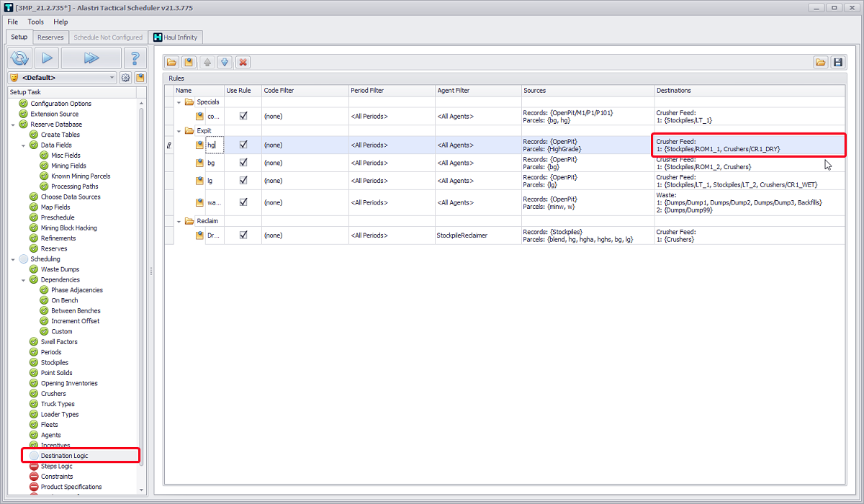Switch to the Reserves tab
Image resolution: width=864 pixels, height=504 pixels.
(x=50, y=37)
